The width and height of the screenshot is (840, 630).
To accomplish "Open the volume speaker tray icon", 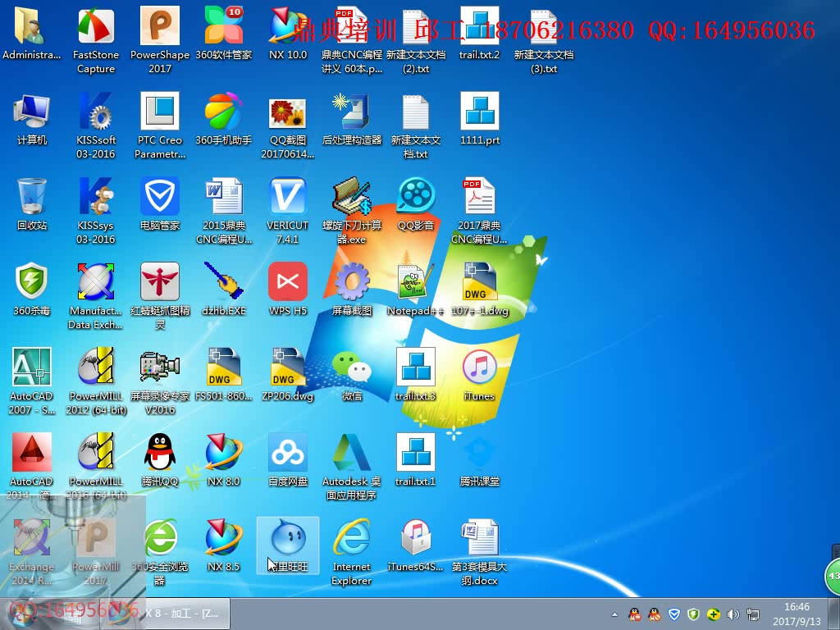I will click(733, 614).
